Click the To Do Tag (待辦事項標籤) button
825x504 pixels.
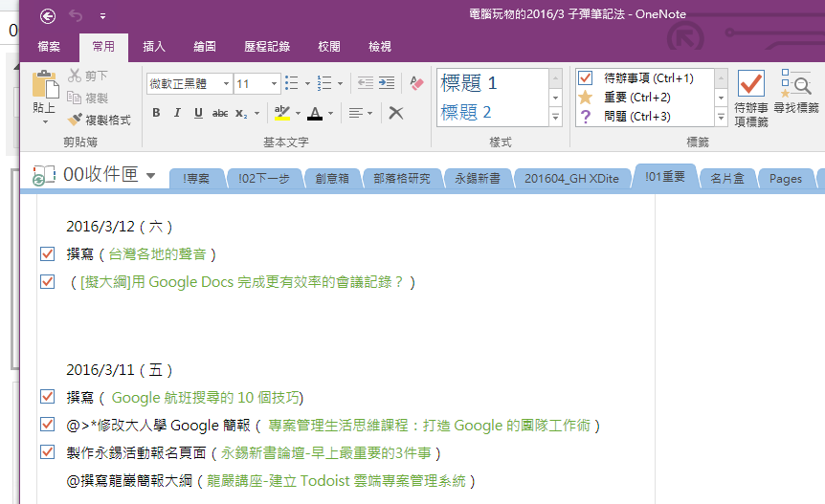click(750, 99)
